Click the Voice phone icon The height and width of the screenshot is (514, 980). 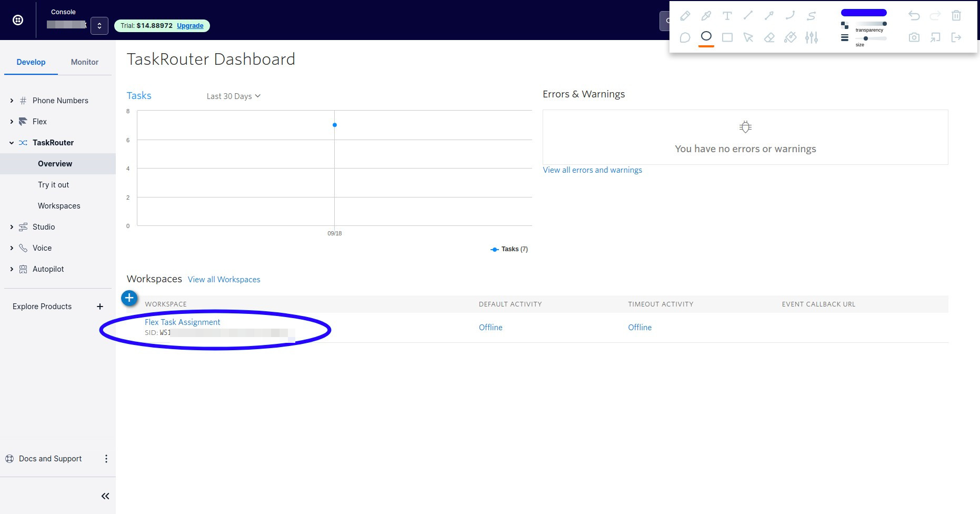coord(23,248)
